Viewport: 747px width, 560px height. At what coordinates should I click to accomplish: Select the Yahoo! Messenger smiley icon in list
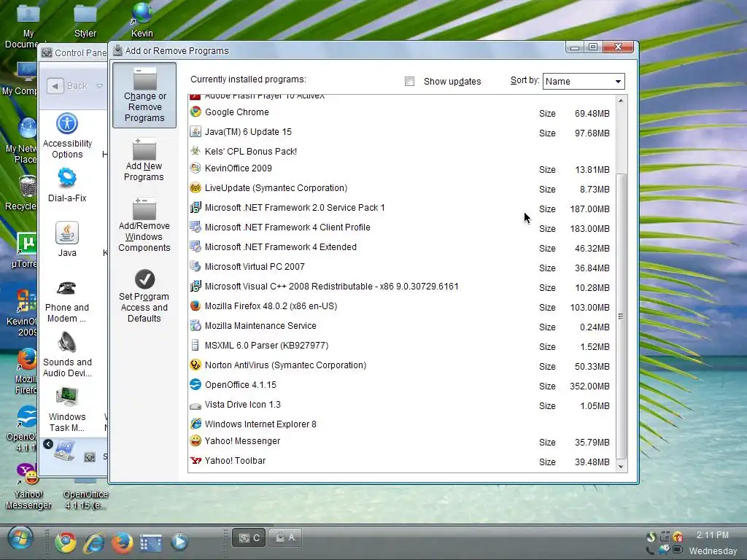point(196,440)
